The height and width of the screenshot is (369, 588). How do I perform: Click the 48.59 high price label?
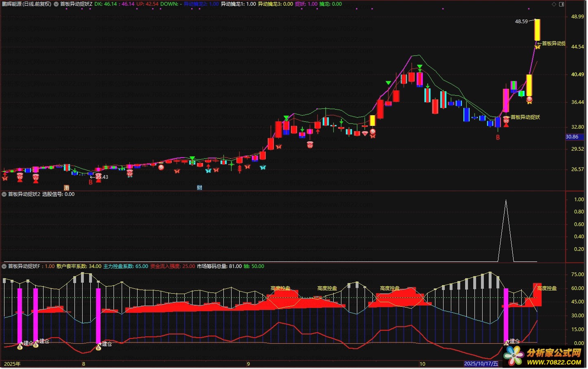(x=521, y=22)
